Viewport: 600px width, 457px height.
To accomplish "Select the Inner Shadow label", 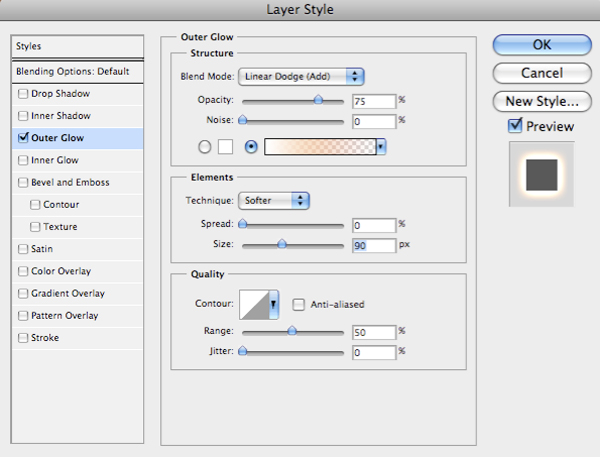I will coord(61,116).
